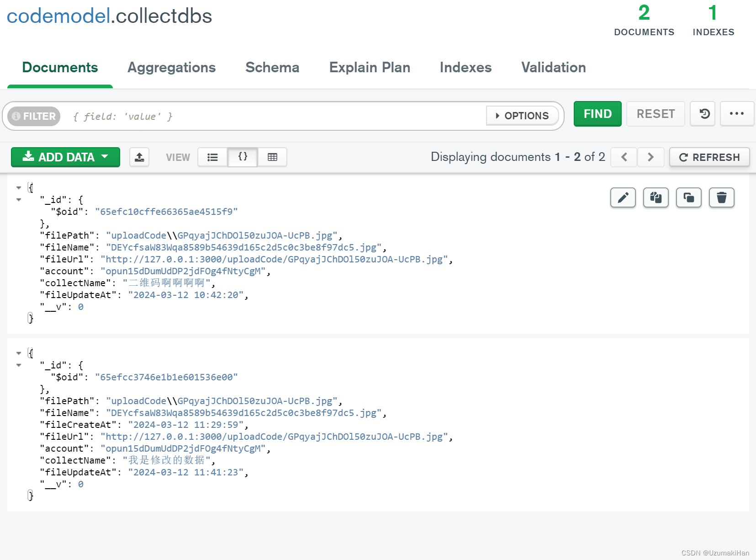Image resolution: width=756 pixels, height=560 pixels.
Task: Click first document collectName value 二维码啊啊啊啊
Action: (167, 283)
